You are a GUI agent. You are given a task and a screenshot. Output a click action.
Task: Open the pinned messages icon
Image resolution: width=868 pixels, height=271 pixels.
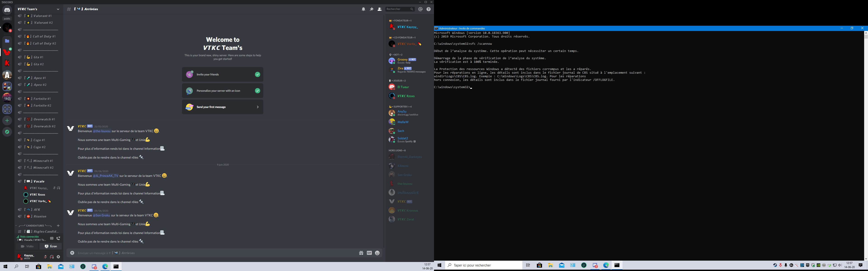(x=372, y=9)
